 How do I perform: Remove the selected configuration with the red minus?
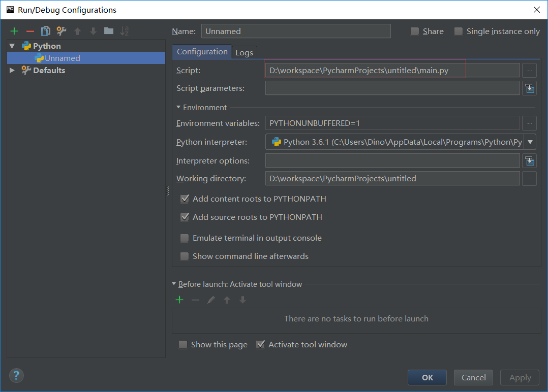pos(30,31)
